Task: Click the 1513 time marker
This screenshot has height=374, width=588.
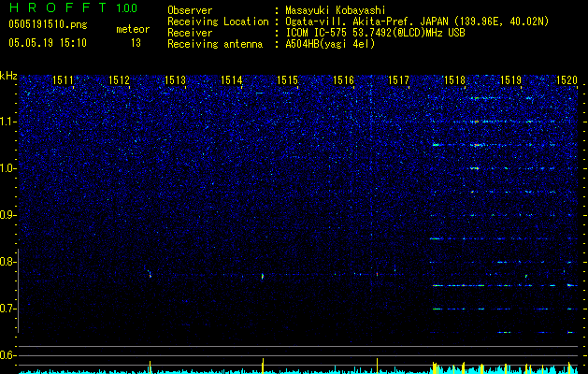Action: pos(175,79)
